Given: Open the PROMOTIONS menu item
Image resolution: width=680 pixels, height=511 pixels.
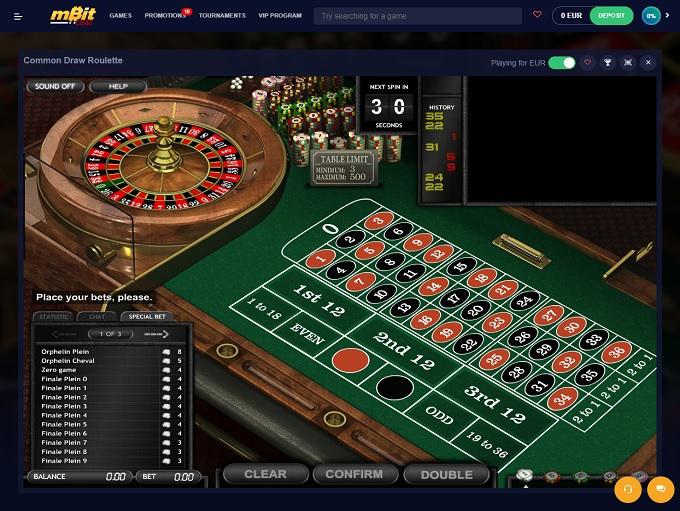Looking at the screenshot, I should tap(165, 15).
